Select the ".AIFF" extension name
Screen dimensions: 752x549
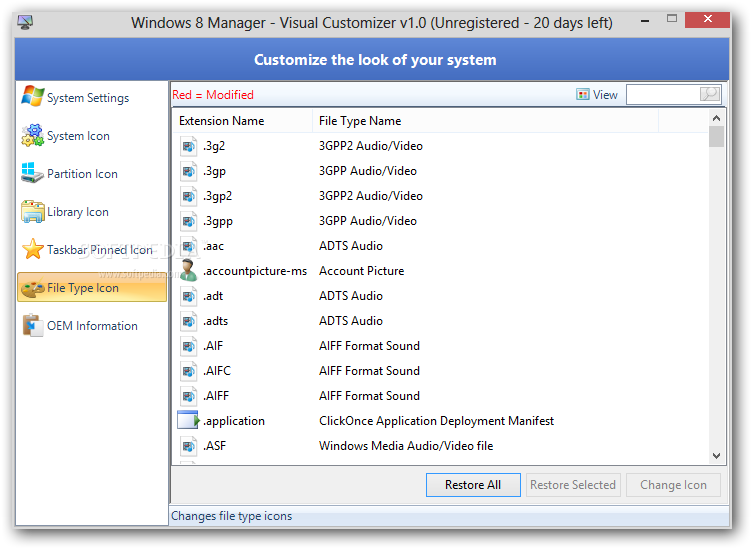pos(216,396)
